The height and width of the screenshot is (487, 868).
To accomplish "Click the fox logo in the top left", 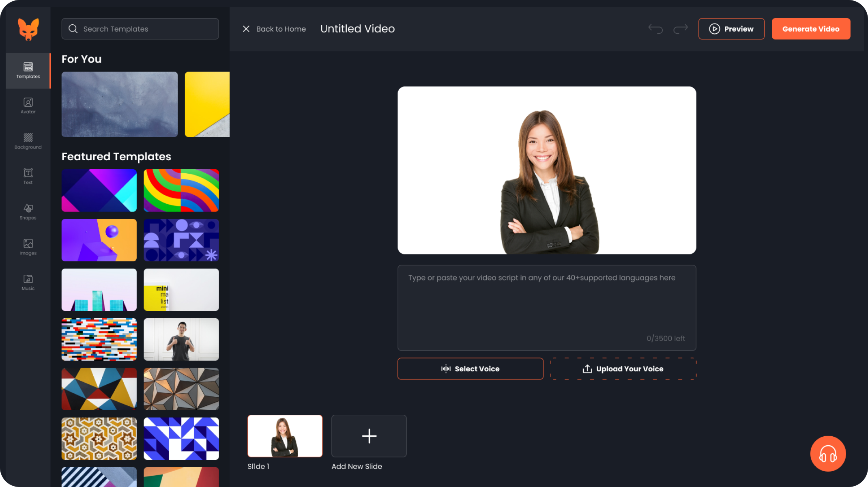I will coord(28,28).
